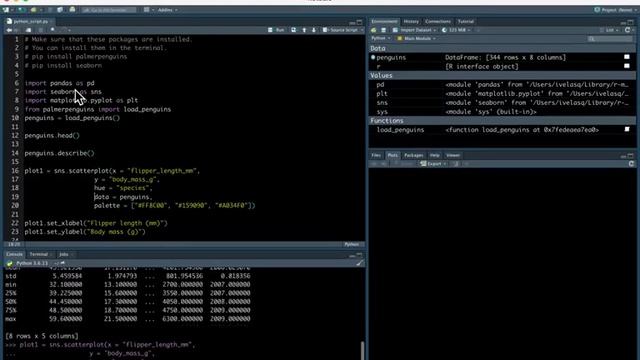The image size is (640, 360).
Task: Click the plt matplotlib.pyplot module row
Action: (x=502, y=93)
